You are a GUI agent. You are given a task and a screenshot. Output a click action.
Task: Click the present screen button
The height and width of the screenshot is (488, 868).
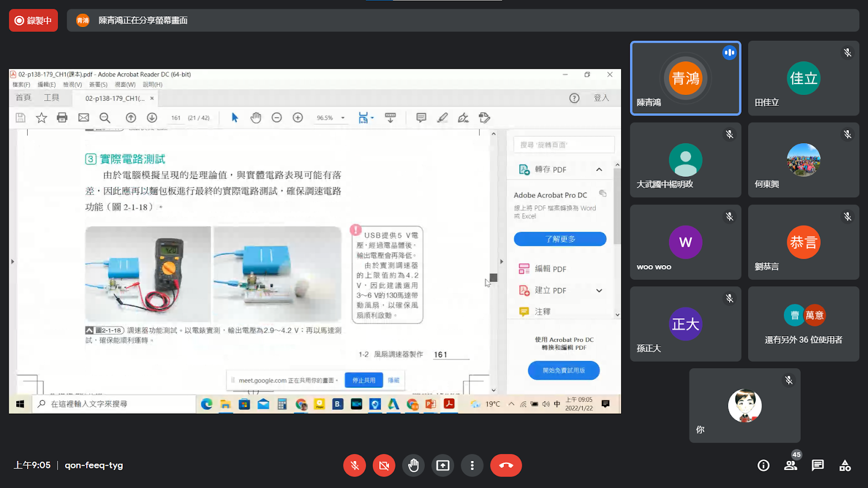click(443, 465)
